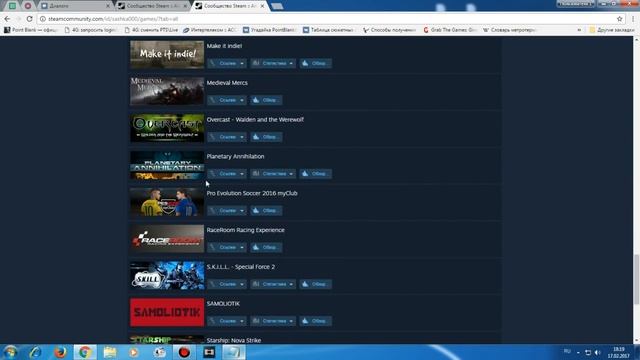640x360 pixels.
Task: Open File Explorer from the taskbar
Action: pos(110,352)
